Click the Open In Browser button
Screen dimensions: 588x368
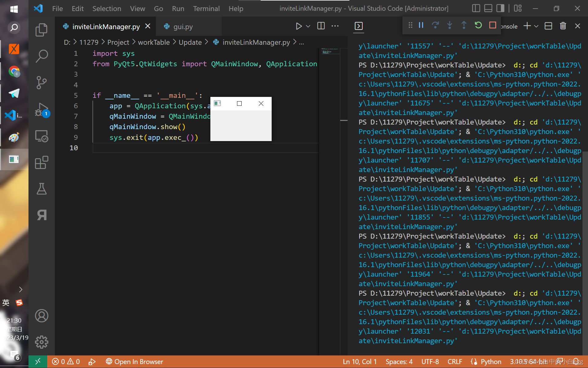(x=138, y=361)
